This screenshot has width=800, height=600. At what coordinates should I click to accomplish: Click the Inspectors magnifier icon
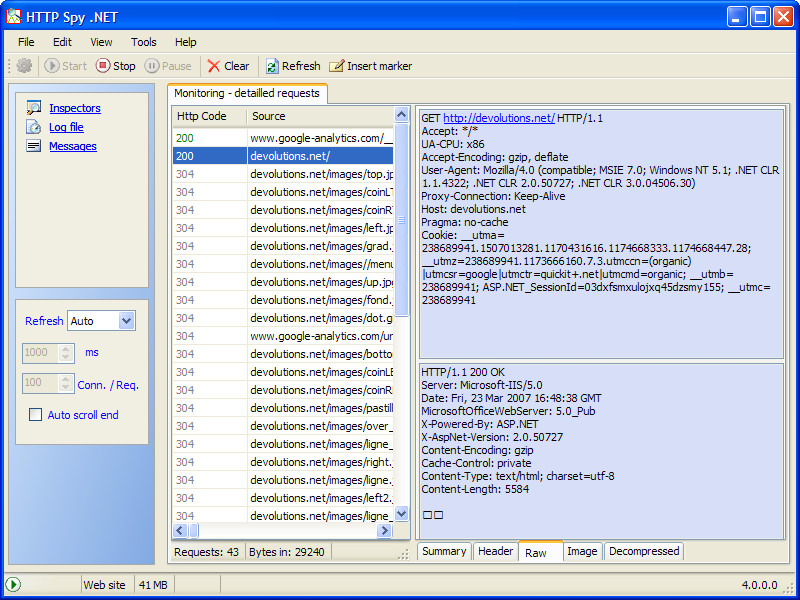34,108
